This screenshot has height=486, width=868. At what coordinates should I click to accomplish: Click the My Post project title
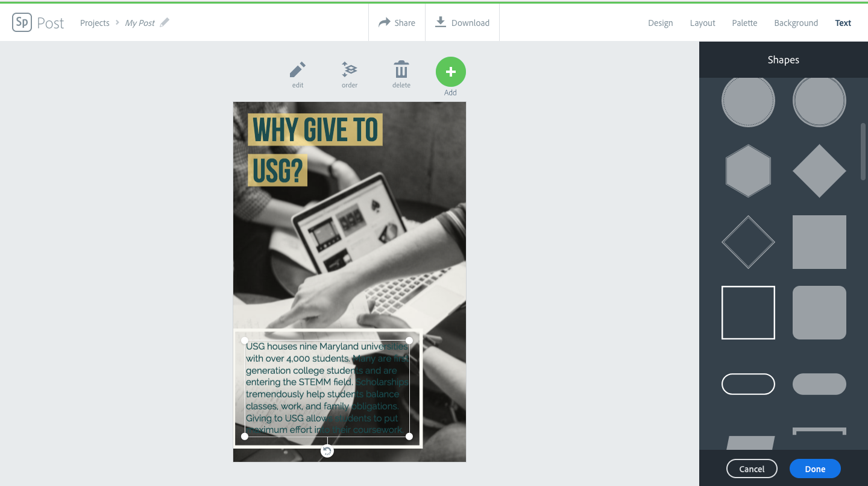click(x=140, y=23)
